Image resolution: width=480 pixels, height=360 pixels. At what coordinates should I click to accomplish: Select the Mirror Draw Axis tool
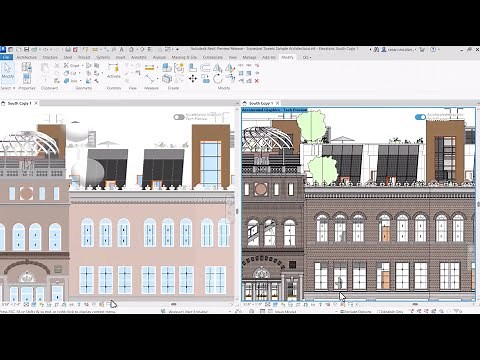pos(230,68)
